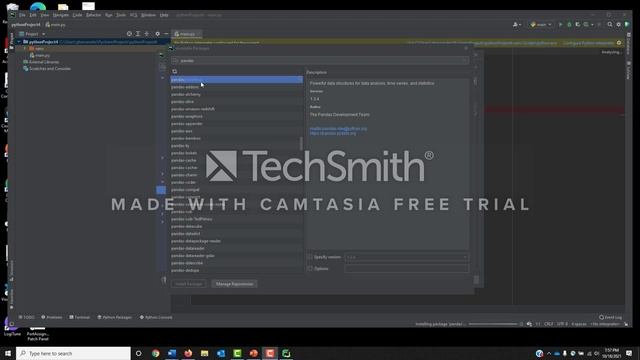Select pandas-alchemy in package list
The height and width of the screenshot is (360, 640).
pos(237,94)
